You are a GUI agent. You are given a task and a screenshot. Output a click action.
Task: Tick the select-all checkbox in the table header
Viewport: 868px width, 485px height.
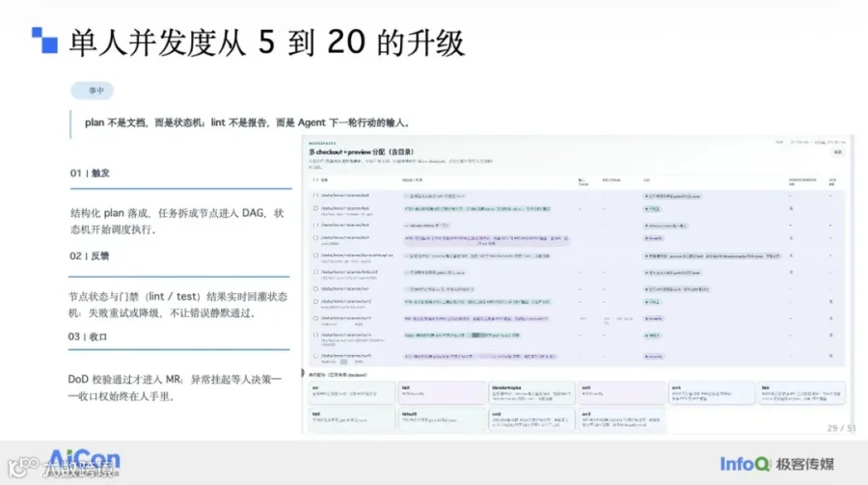coord(315,180)
